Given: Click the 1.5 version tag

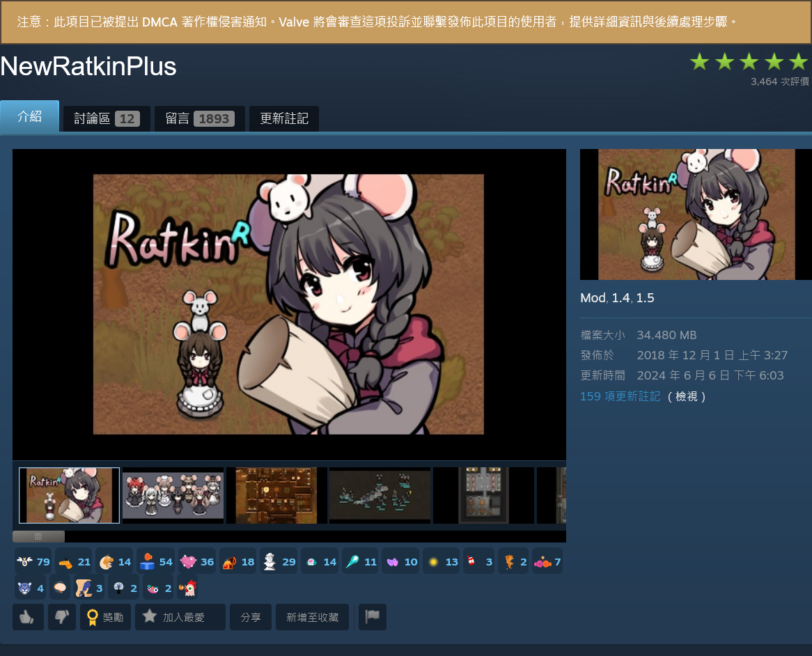Looking at the screenshot, I should tap(645, 298).
